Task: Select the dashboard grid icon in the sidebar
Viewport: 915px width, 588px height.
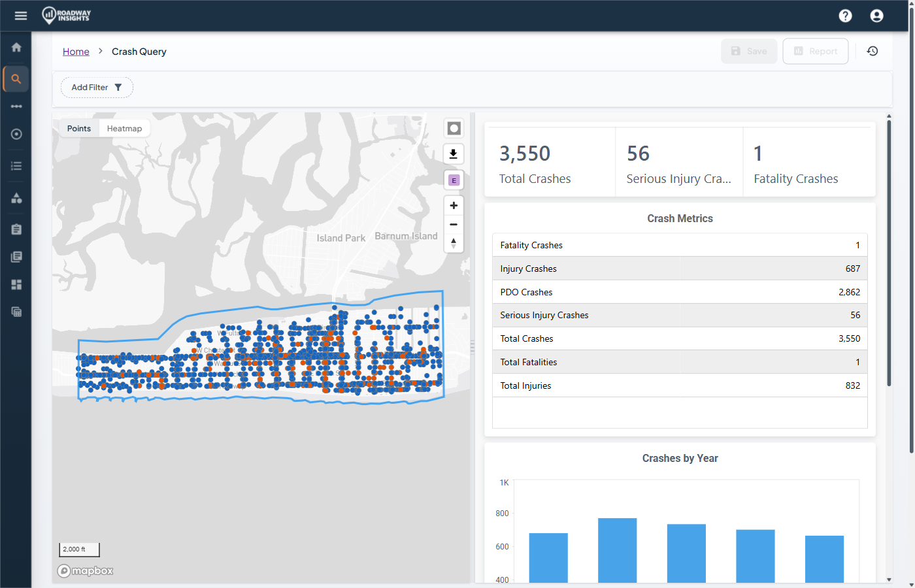Action: click(x=16, y=284)
